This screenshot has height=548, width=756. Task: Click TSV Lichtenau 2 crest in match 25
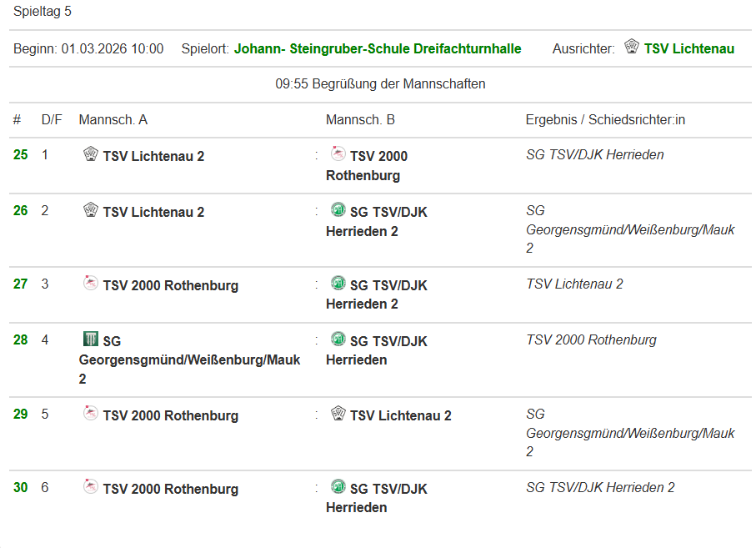tap(91, 154)
